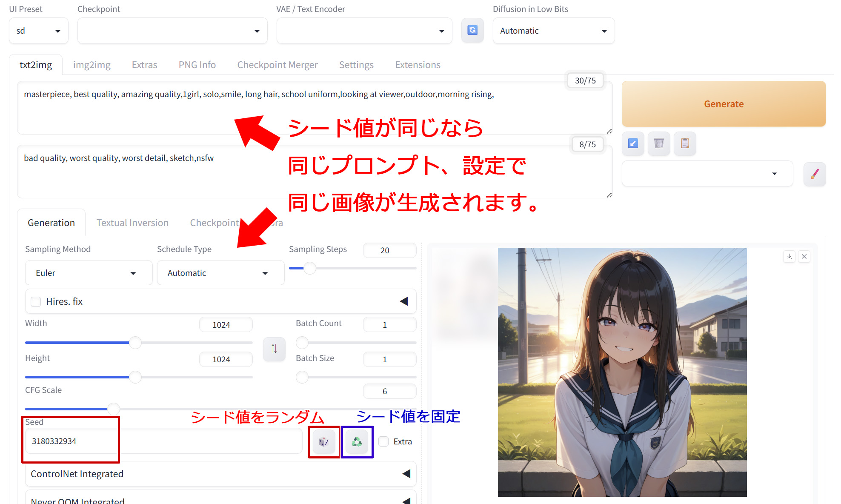Open the Schedule Type dropdown

point(220,273)
